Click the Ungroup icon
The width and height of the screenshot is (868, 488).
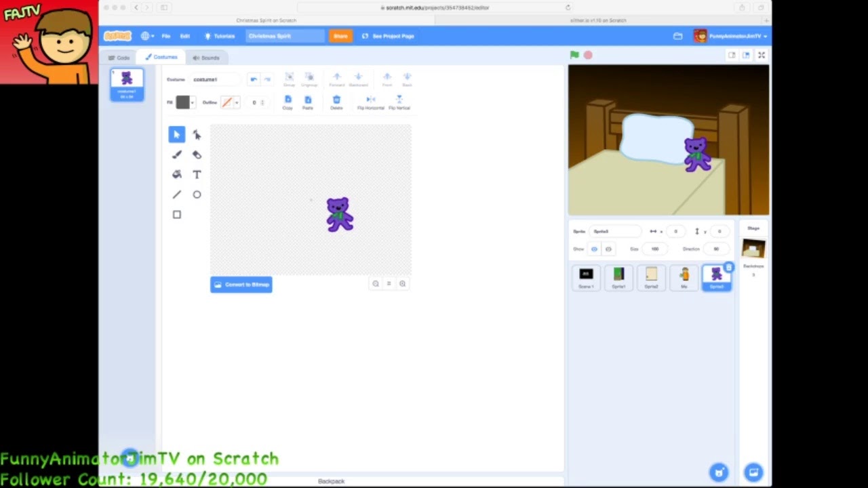tap(309, 79)
